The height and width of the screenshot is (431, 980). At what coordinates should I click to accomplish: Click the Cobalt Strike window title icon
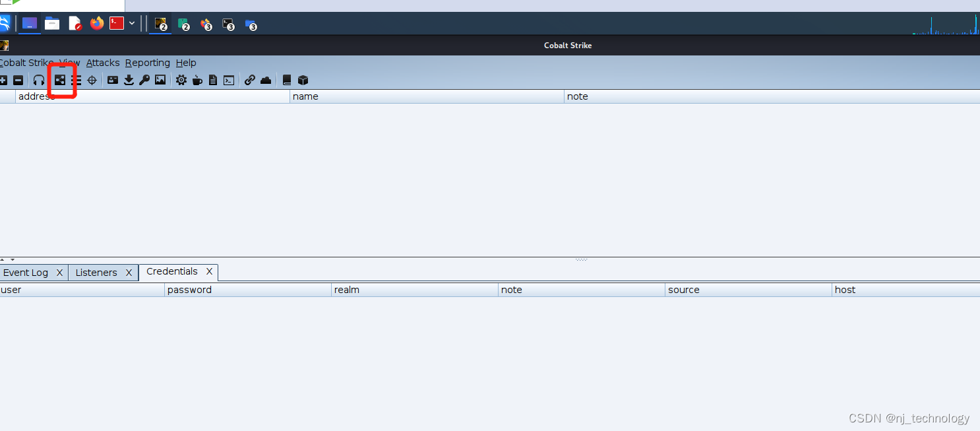click(4, 46)
